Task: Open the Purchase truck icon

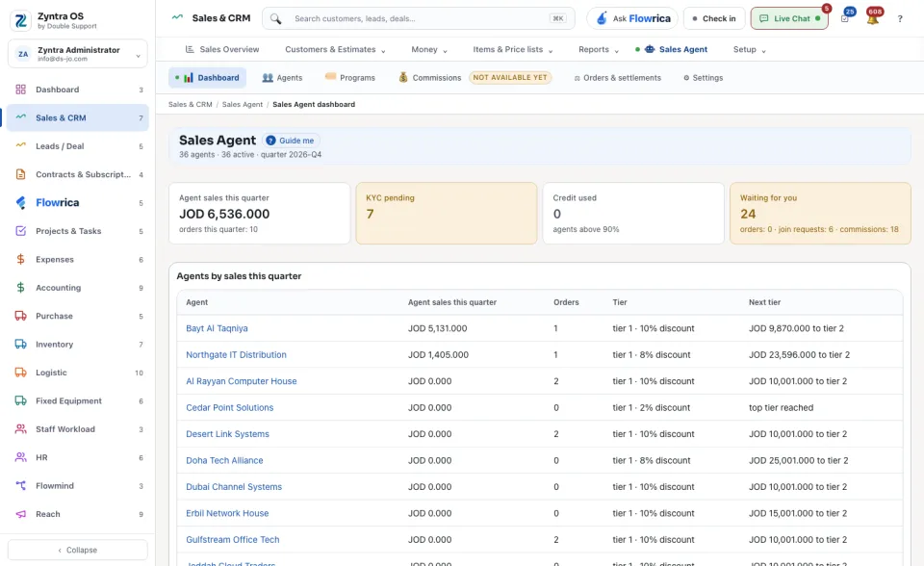Action: [20, 316]
